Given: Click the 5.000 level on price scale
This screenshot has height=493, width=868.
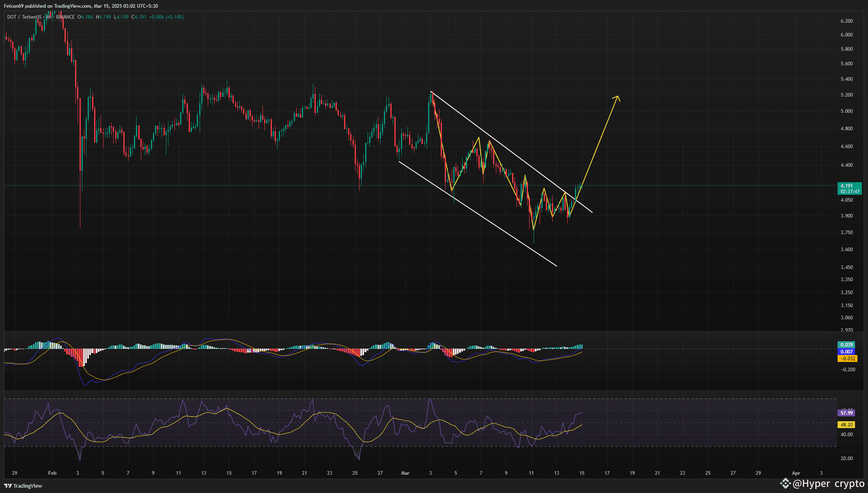Looking at the screenshot, I should coord(846,111).
